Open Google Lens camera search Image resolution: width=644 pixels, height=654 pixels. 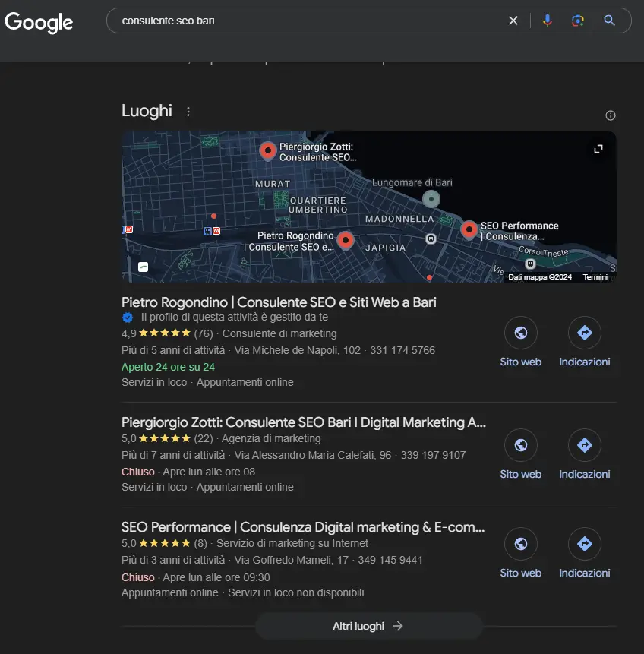coord(578,21)
